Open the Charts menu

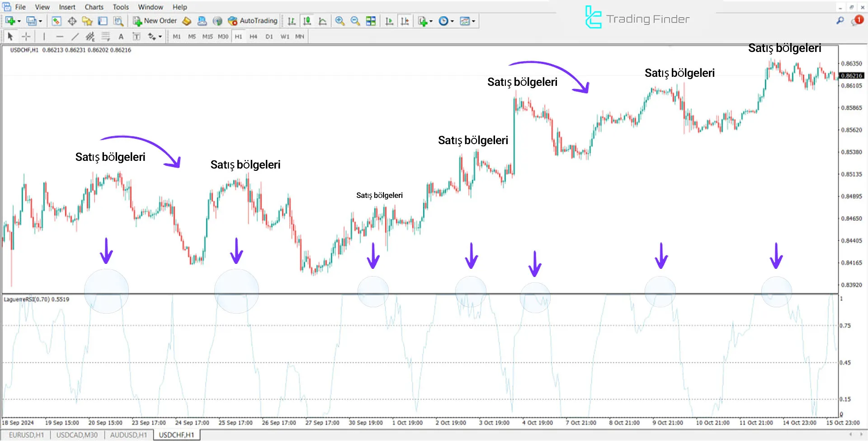[93, 7]
